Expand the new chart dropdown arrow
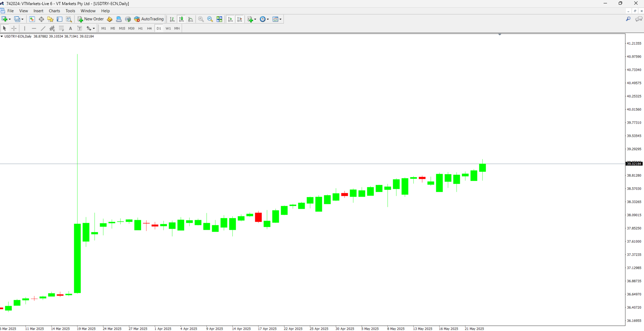Screen dimensions: 644x331 (10, 19)
